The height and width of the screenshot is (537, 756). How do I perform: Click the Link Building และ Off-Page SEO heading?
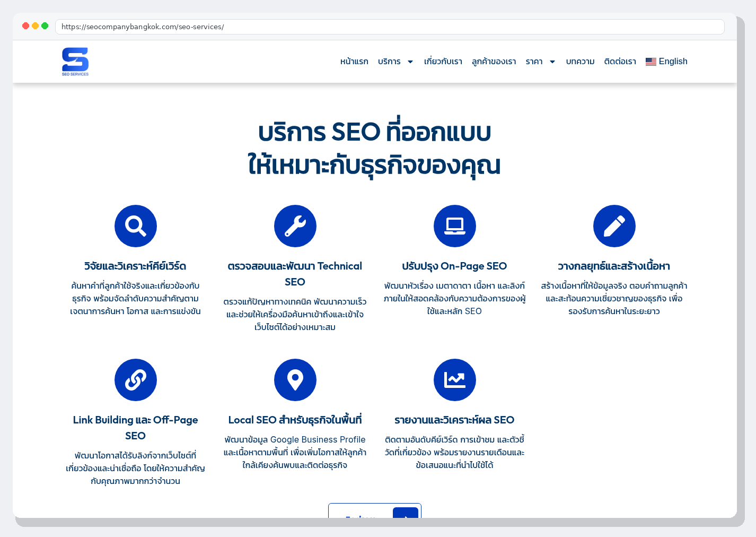click(x=135, y=428)
